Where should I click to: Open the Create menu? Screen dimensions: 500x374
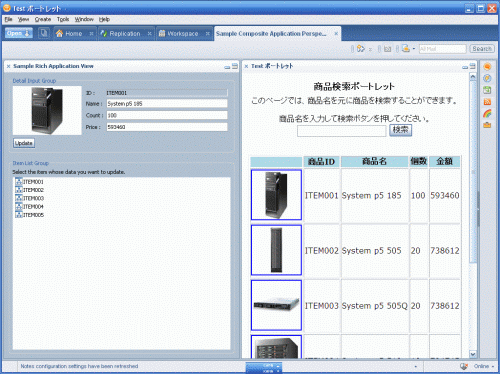click(x=43, y=19)
